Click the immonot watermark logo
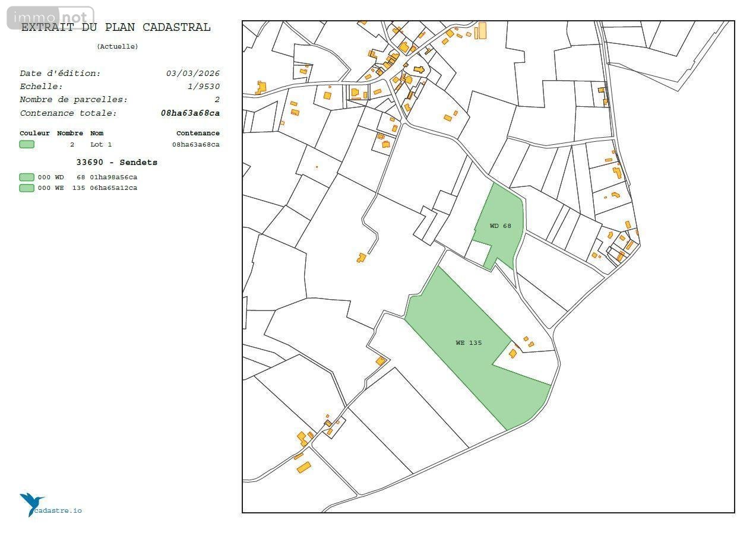The width and height of the screenshot is (756, 533). pos(50,18)
